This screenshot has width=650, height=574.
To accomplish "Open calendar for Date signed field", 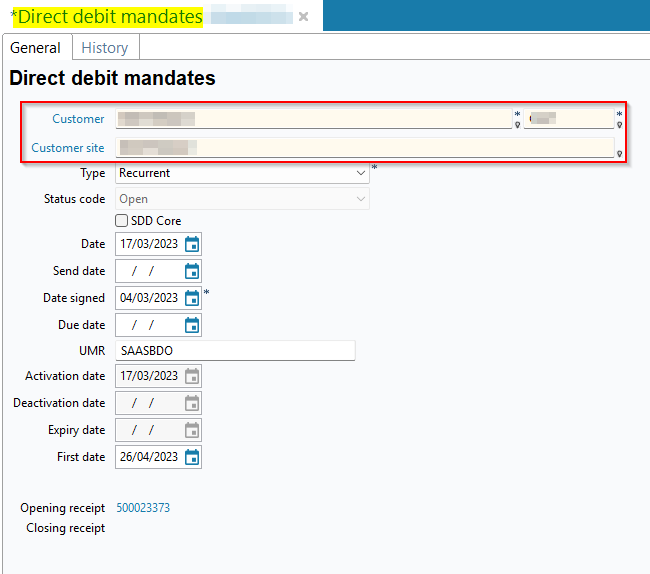I will tap(192, 298).
